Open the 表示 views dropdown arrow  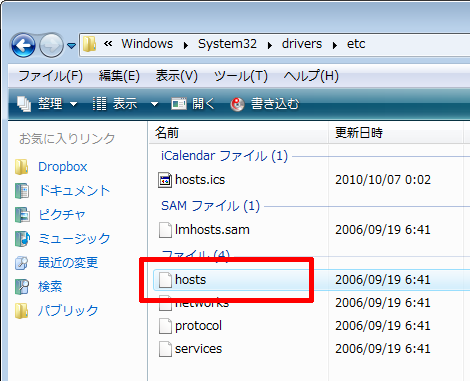(154, 104)
